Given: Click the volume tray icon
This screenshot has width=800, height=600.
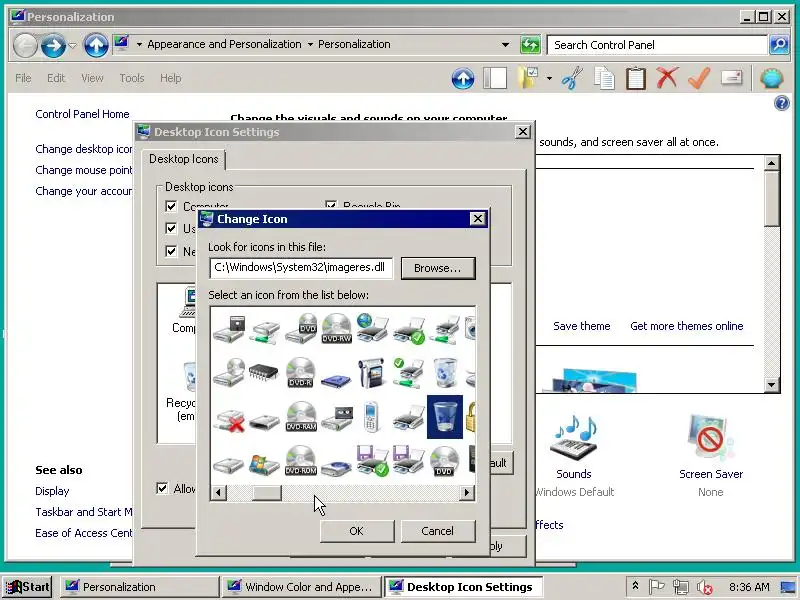Looking at the screenshot, I should [704, 587].
